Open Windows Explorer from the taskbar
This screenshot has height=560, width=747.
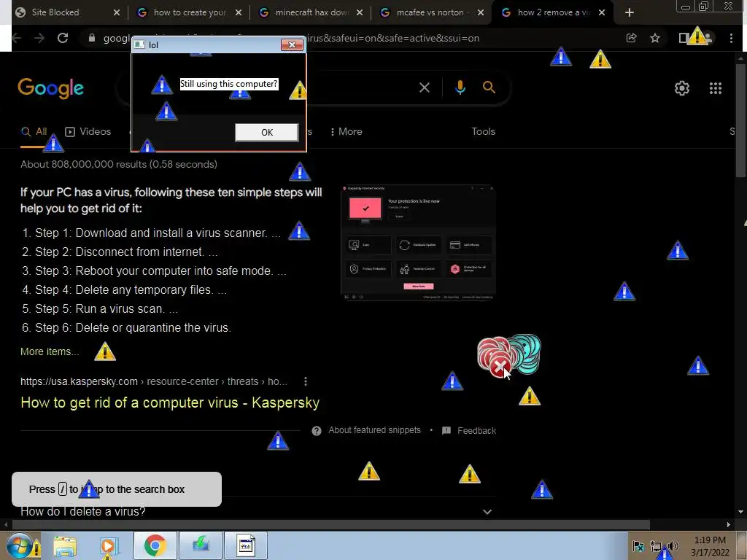point(65,546)
